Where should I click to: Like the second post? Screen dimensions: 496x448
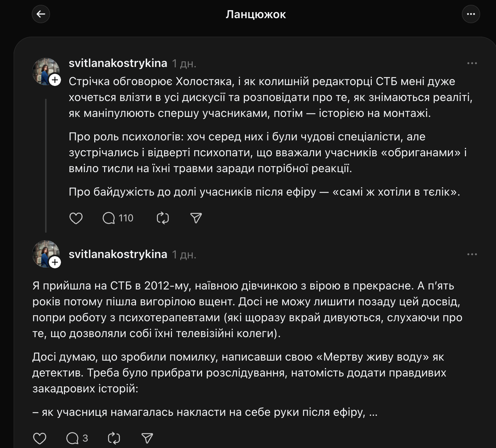[x=39, y=438]
